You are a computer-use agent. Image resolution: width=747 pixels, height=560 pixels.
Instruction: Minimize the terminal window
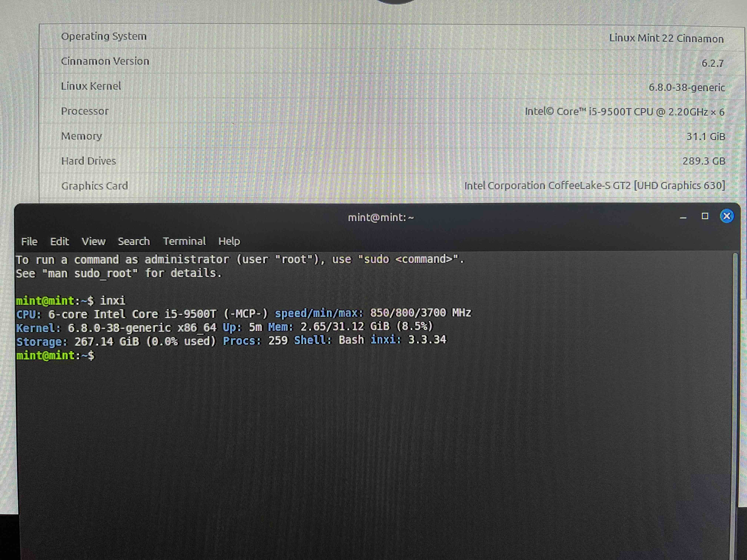683,217
